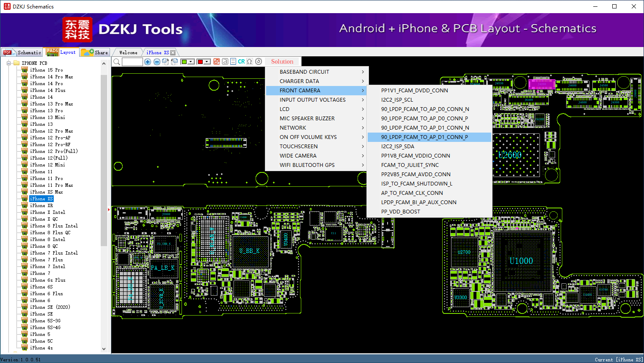Select iPhone XR in the device tree
Screen dimensions: 644x363
[41, 205]
